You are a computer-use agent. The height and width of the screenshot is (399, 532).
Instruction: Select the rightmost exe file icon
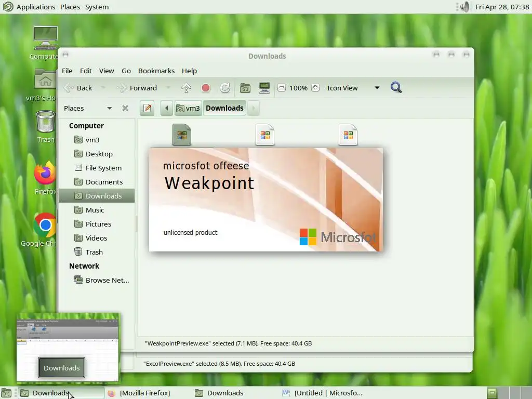(x=348, y=135)
